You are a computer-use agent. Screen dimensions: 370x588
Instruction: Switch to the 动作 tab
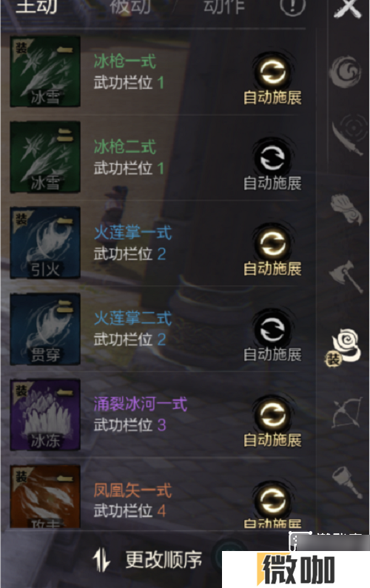pos(224,7)
